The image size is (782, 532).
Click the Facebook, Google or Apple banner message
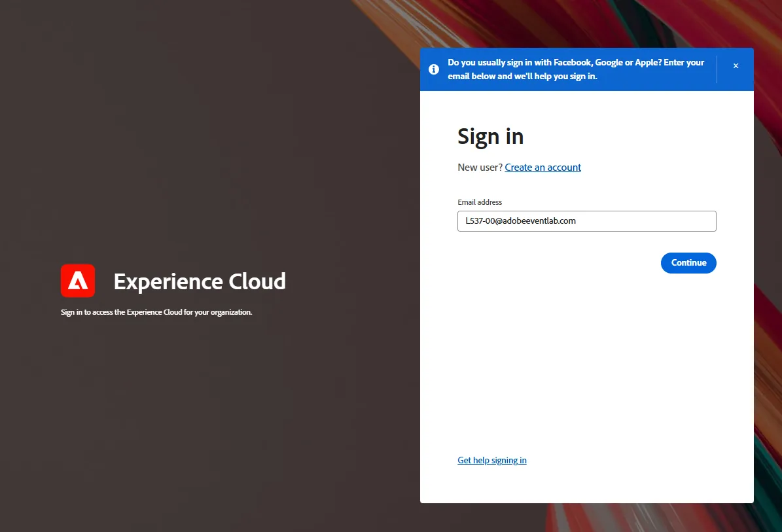click(575, 69)
